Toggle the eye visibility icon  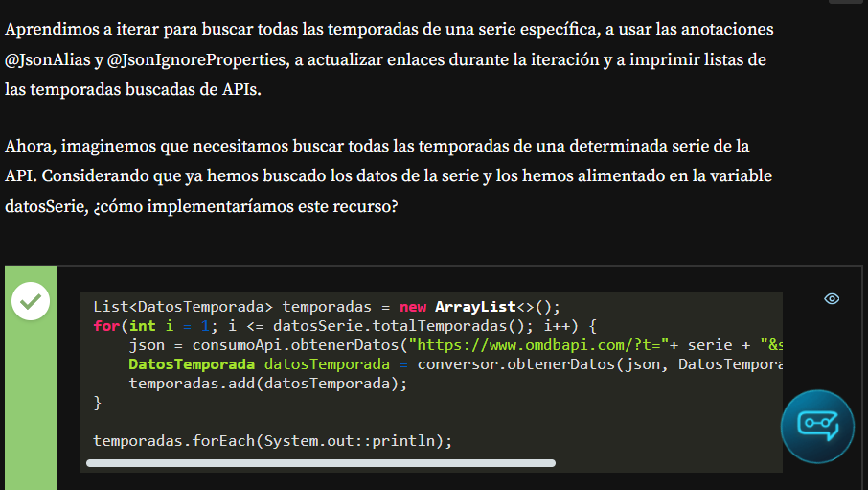pos(832,299)
